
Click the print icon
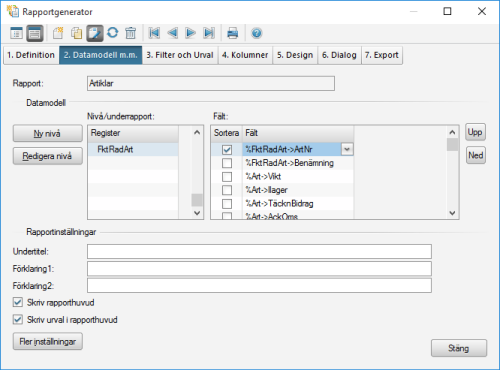pyautogui.click(x=232, y=33)
